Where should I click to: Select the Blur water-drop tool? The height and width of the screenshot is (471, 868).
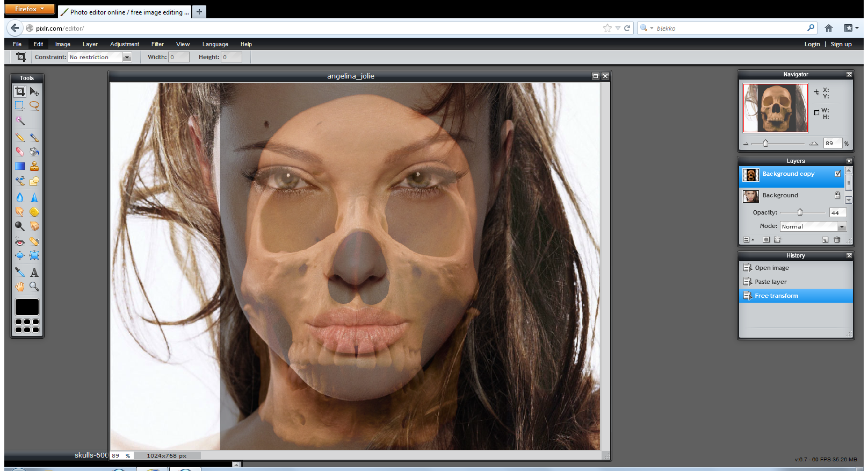20,197
